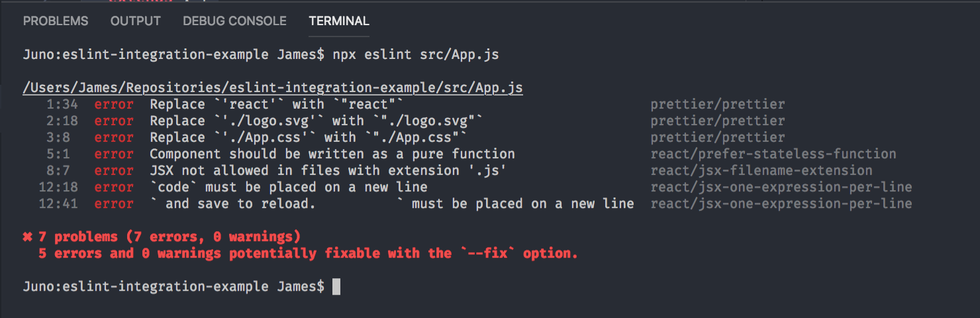This screenshot has height=318, width=980.
Task: Switch to the PROBLEMS tab
Action: tap(56, 21)
